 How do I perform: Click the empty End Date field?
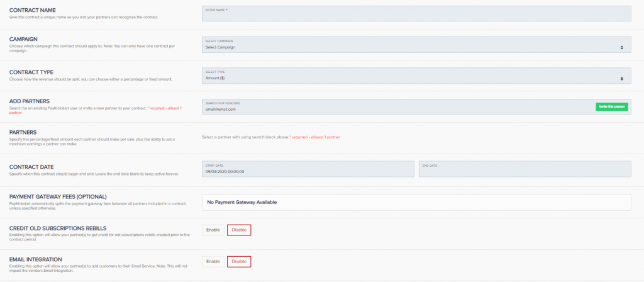(x=525, y=169)
